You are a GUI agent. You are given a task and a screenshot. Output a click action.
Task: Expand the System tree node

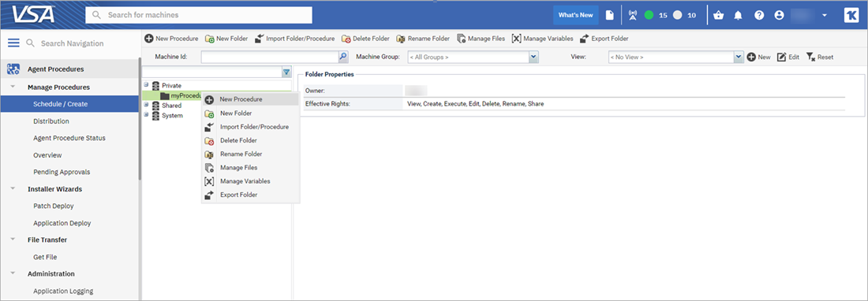pos(146,115)
